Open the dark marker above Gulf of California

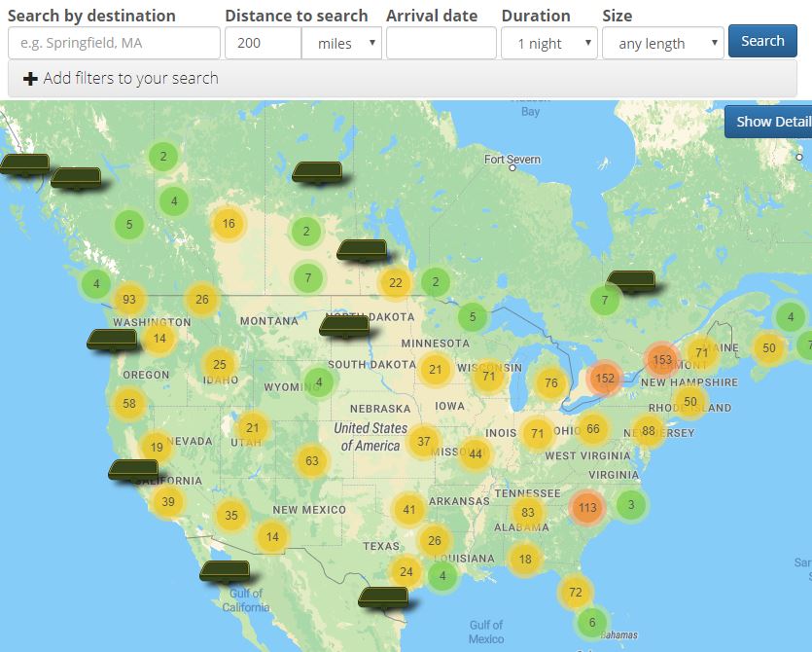pos(226,571)
